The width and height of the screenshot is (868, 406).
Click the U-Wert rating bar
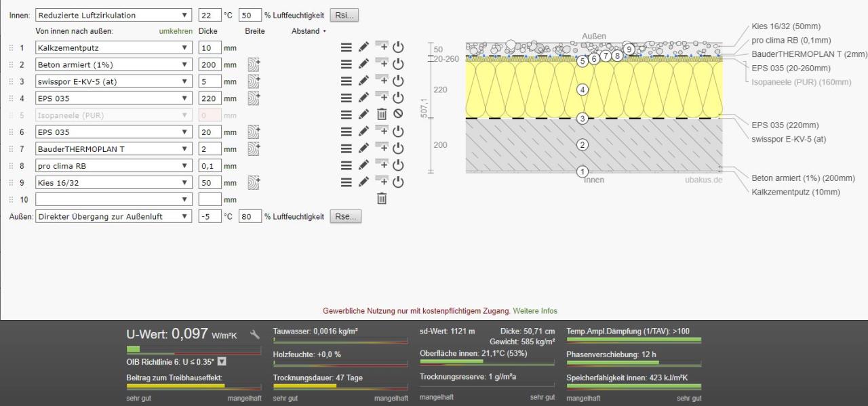click(193, 350)
